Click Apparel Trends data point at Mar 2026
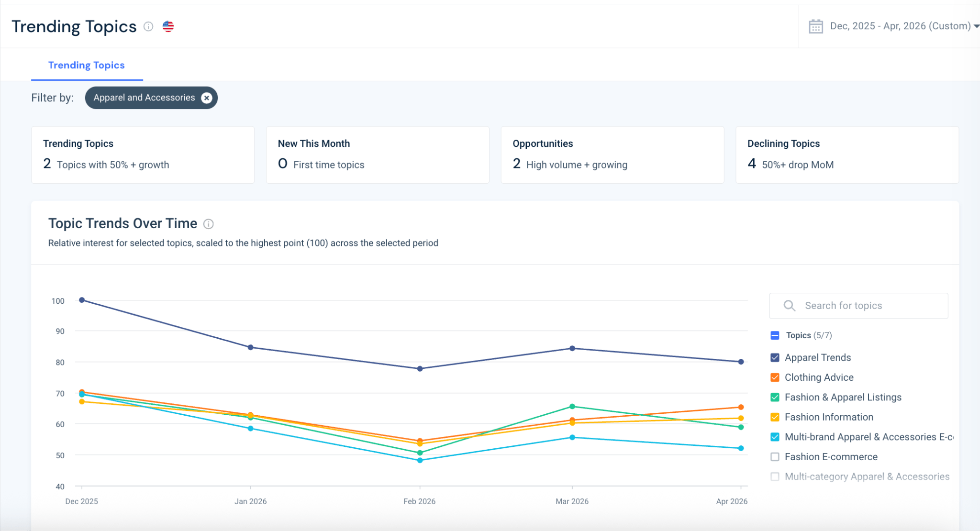The height and width of the screenshot is (531, 980). click(x=572, y=348)
